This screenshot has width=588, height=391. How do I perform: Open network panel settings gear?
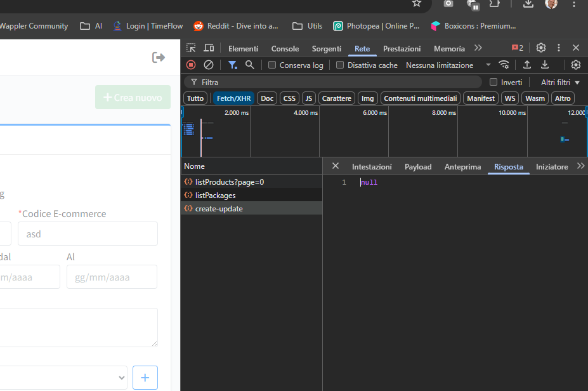click(575, 65)
